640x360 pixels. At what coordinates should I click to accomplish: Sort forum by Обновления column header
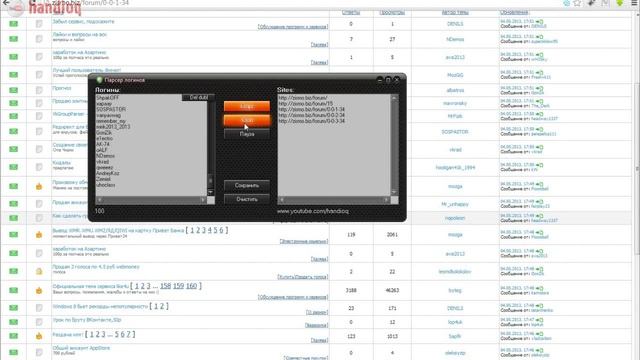pos(514,13)
